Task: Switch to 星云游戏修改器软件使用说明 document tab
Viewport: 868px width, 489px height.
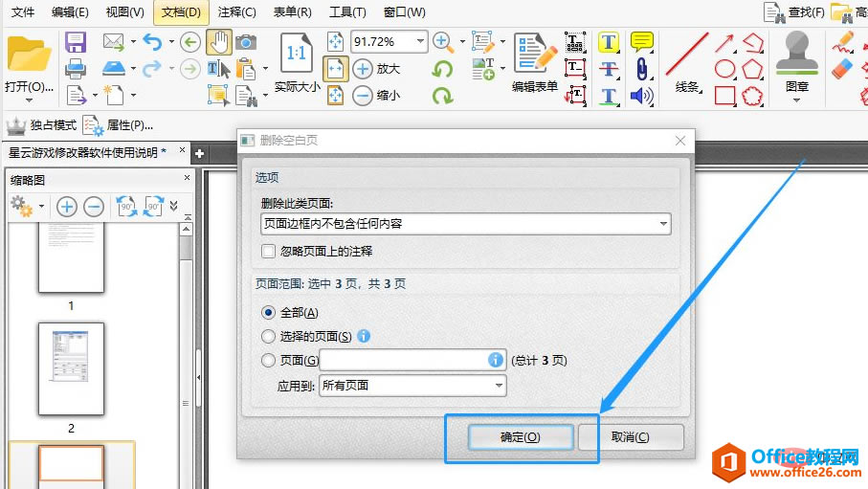Action: click(x=87, y=153)
